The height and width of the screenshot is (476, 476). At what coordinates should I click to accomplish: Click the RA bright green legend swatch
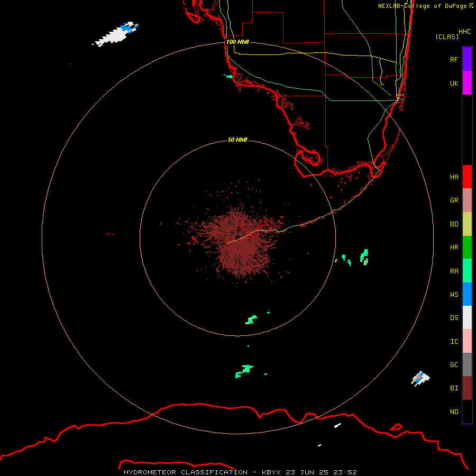[467, 271]
